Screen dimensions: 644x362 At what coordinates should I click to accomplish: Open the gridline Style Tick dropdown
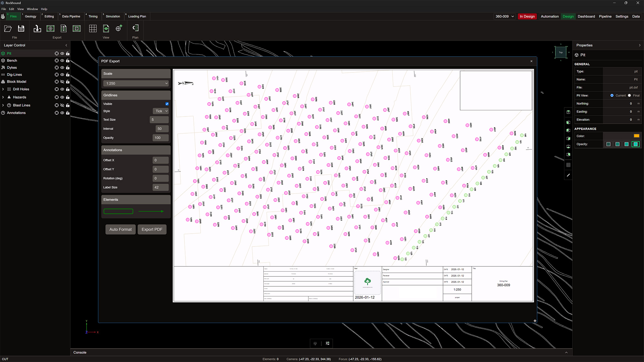pyautogui.click(x=160, y=111)
